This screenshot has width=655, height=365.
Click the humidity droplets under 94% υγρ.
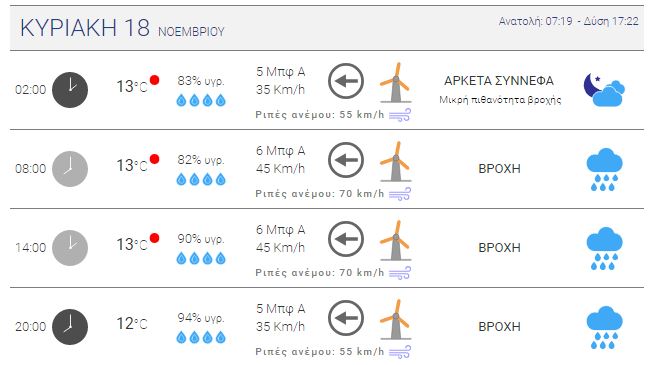201,337
